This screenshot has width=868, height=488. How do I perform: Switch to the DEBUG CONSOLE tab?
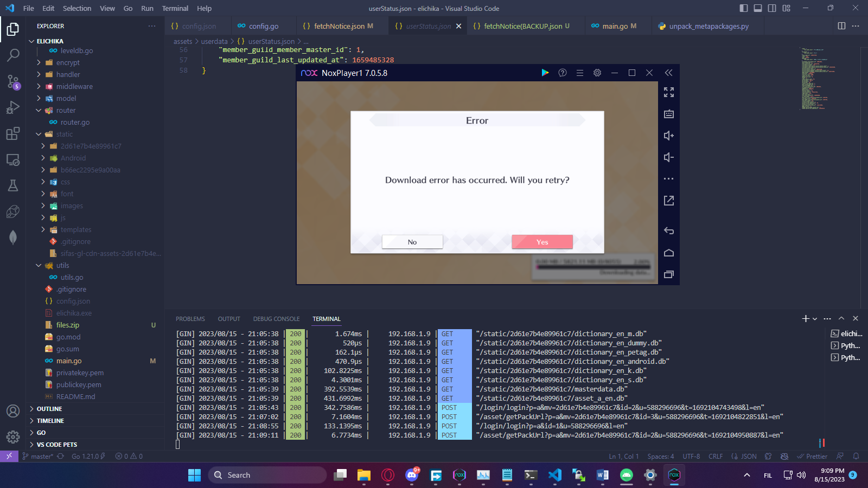tap(276, 319)
